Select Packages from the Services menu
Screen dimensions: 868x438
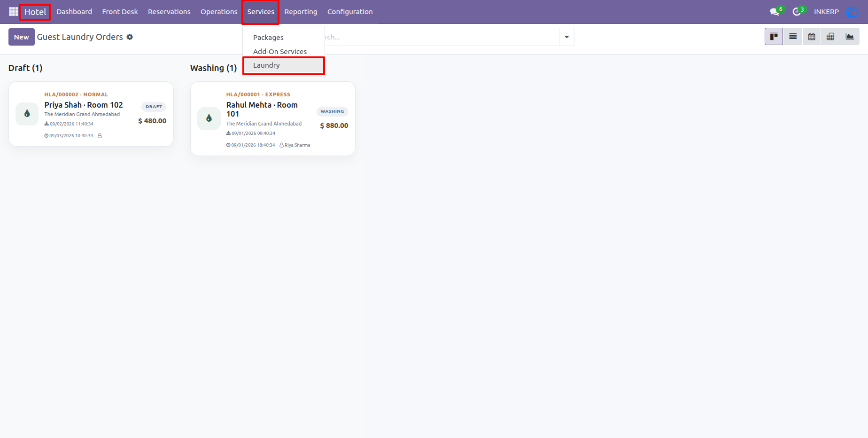click(x=268, y=38)
